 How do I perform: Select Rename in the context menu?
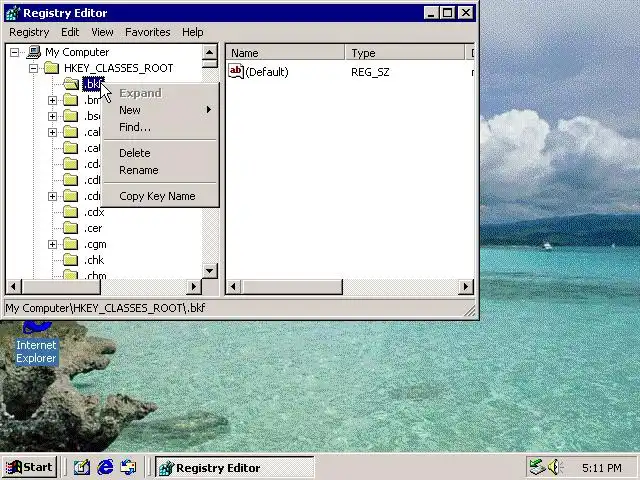pos(160,170)
